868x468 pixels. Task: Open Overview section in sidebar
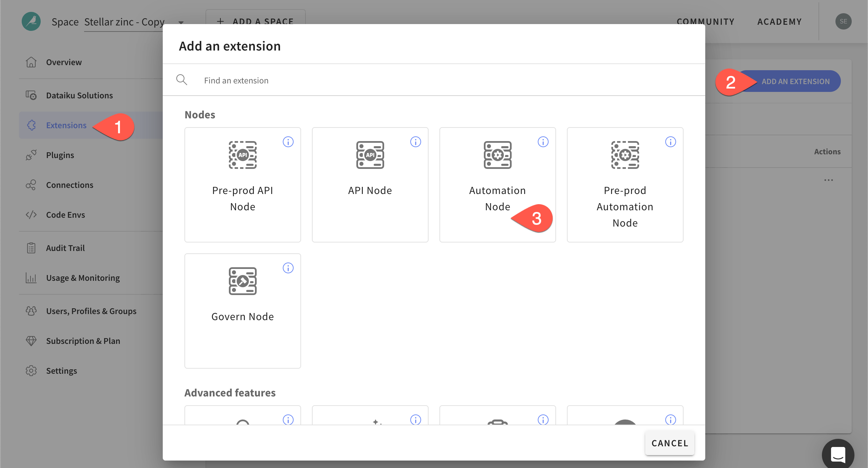[64, 62]
